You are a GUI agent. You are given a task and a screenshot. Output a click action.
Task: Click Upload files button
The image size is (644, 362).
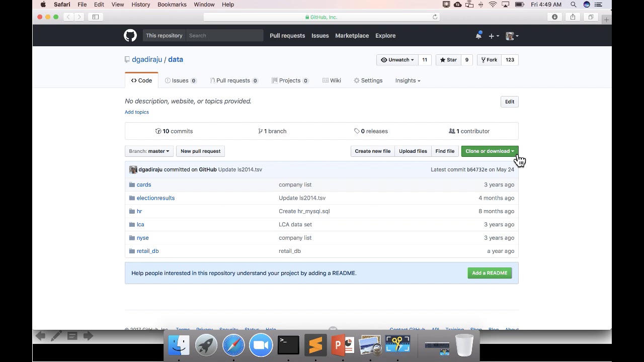(413, 151)
